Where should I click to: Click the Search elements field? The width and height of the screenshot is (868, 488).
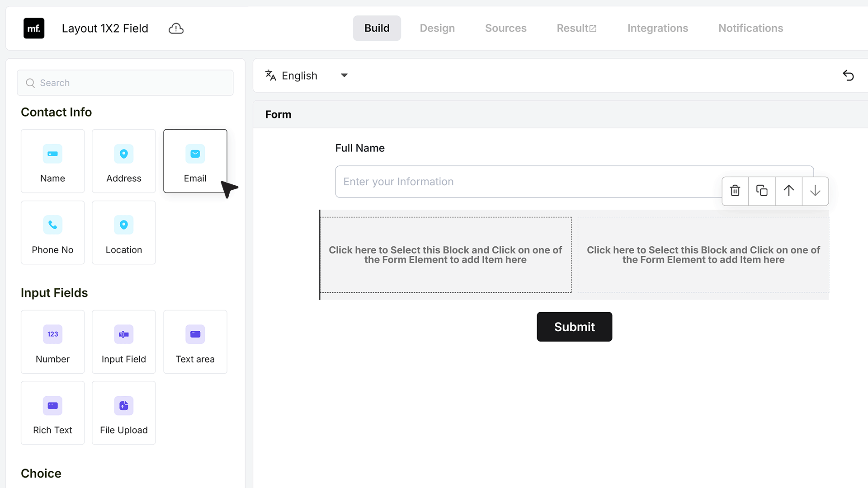coord(125,83)
